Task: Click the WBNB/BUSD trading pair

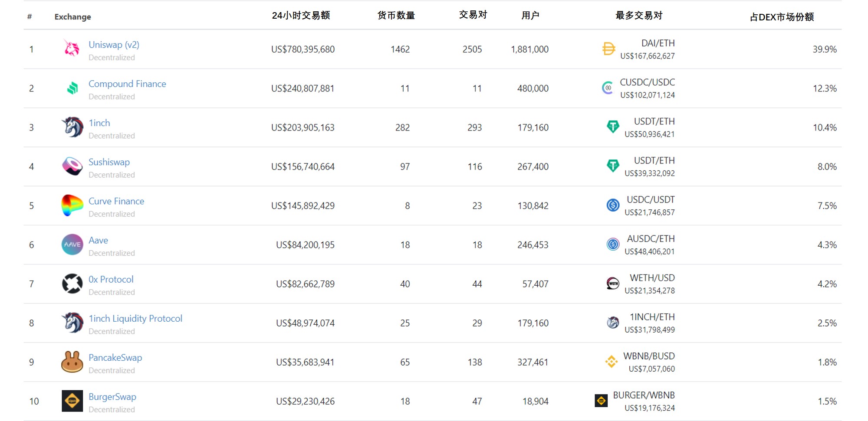Action: [649, 356]
